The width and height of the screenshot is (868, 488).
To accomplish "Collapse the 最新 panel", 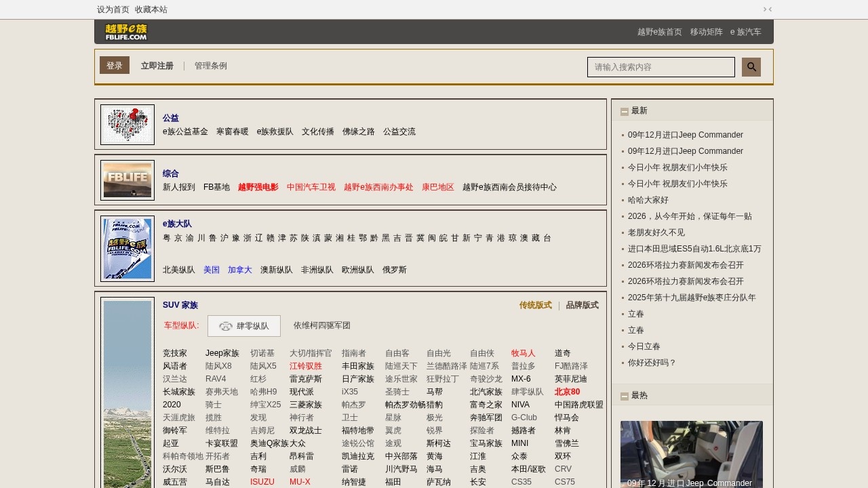I will [x=625, y=111].
